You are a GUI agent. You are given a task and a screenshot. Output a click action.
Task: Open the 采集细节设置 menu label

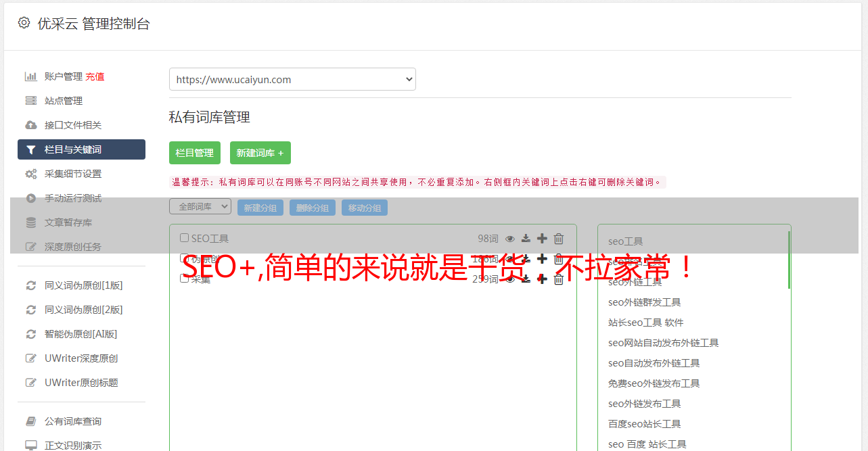73,174
